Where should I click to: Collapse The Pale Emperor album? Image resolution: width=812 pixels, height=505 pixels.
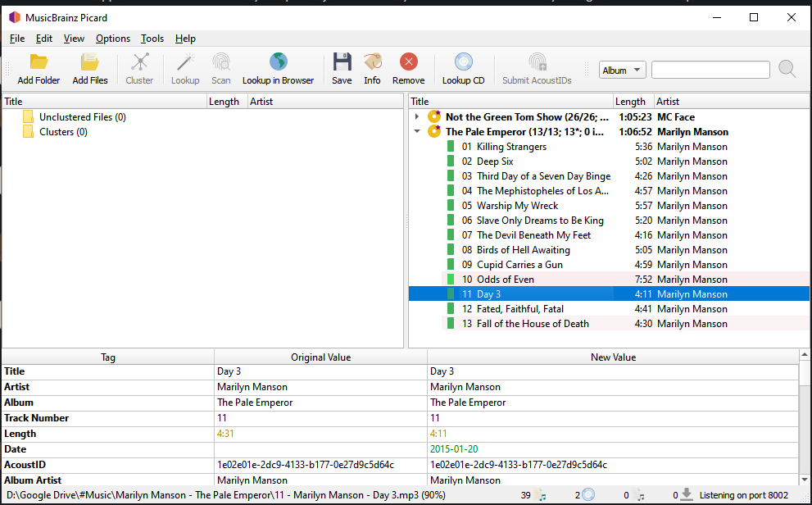(x=417, y=131)
